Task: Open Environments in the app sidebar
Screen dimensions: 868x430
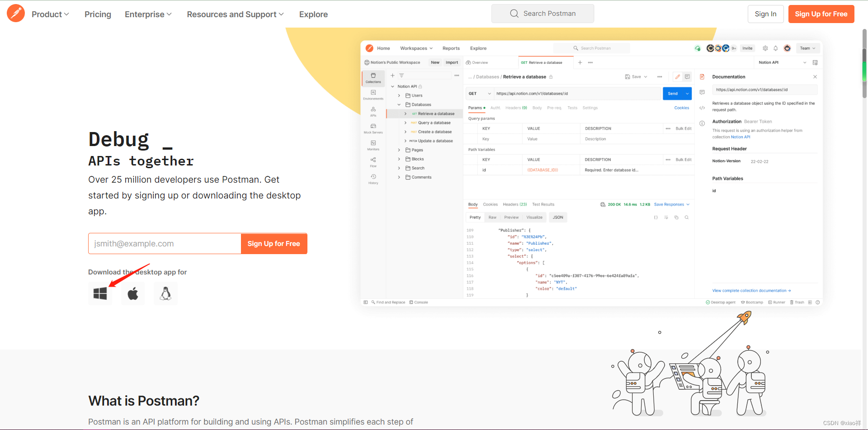Action: (373, 95)
